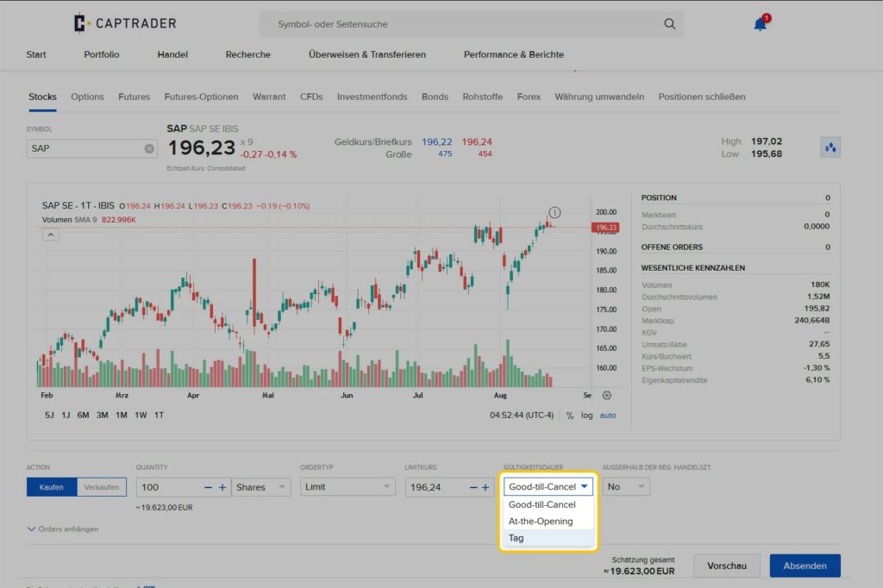This screenshot has height=588, width=883.
Task: Decrease quantity with minus button
Action: point(208,487)
